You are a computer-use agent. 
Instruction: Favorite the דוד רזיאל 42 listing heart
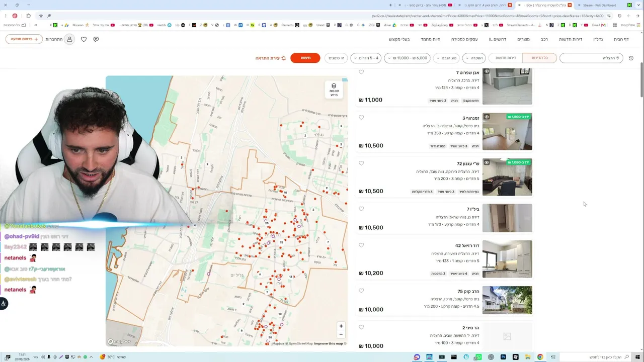click(x=361, y=245)
